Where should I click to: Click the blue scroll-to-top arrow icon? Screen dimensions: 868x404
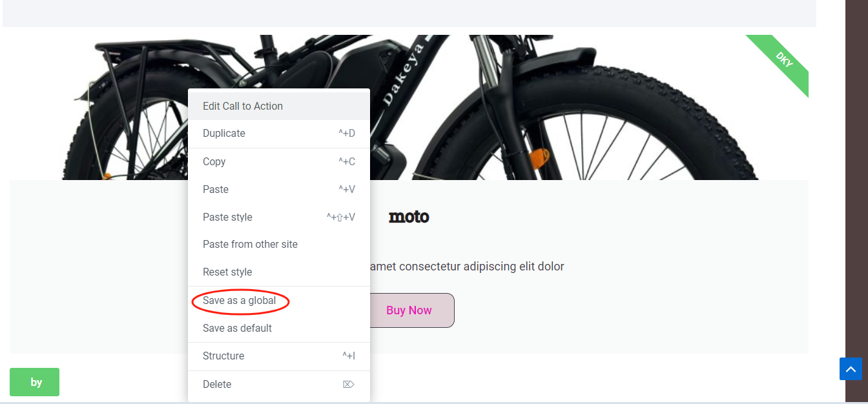click(x=851, y=369)
